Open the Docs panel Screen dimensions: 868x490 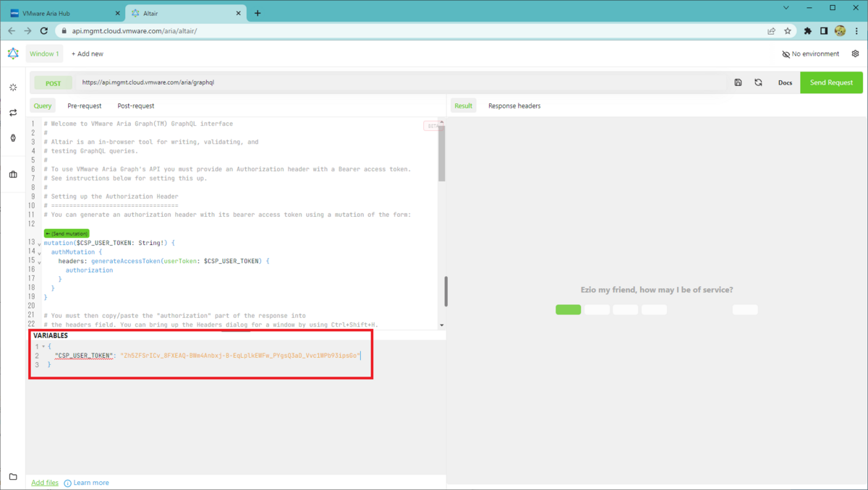point(785,82)
